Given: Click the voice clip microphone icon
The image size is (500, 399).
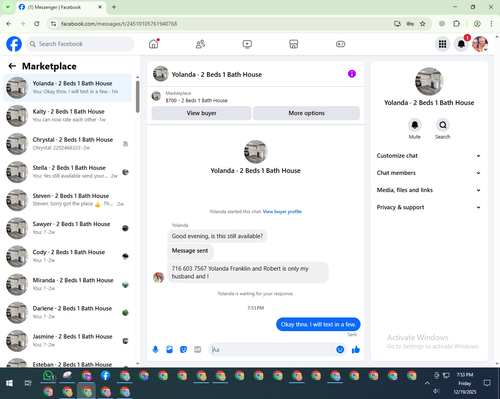Looking at the screenshot, I should [x=155, y=349].
